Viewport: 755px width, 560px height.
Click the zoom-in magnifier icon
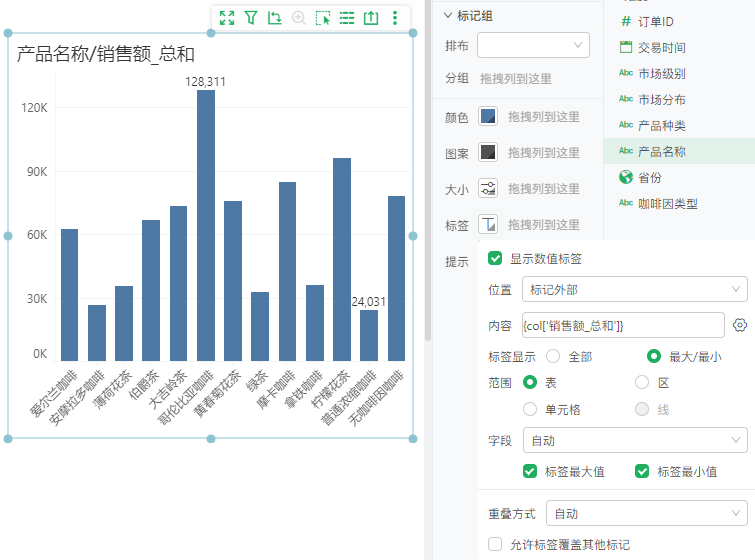coord(299,18)
